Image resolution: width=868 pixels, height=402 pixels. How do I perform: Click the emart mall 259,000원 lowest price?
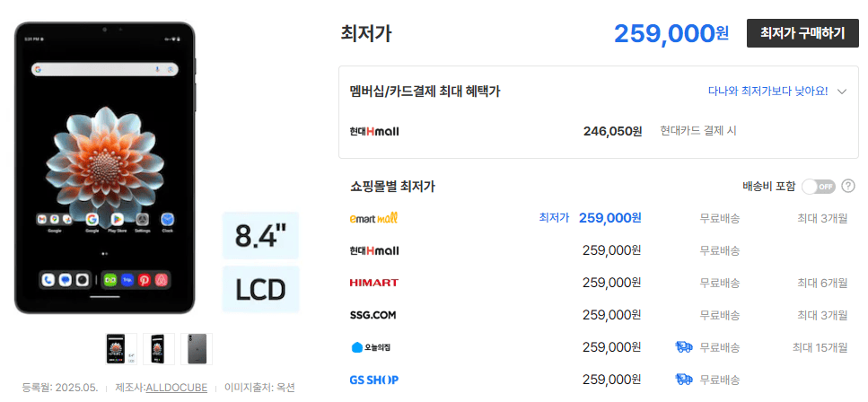click(x=609, y=218)
